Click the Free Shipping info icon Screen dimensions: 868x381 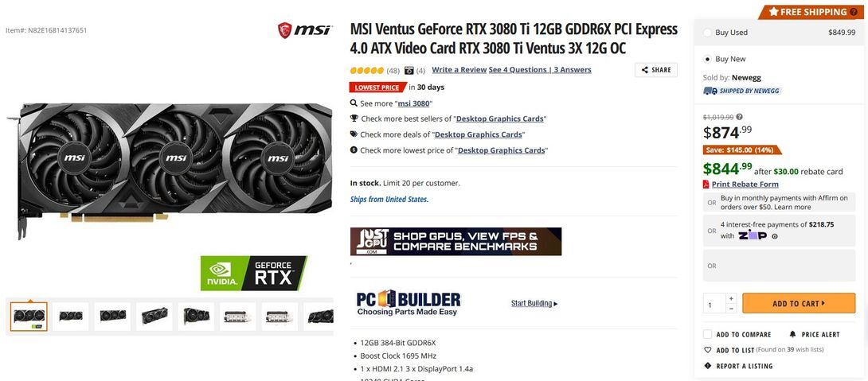pyautogui.click(x=853, y=12)
